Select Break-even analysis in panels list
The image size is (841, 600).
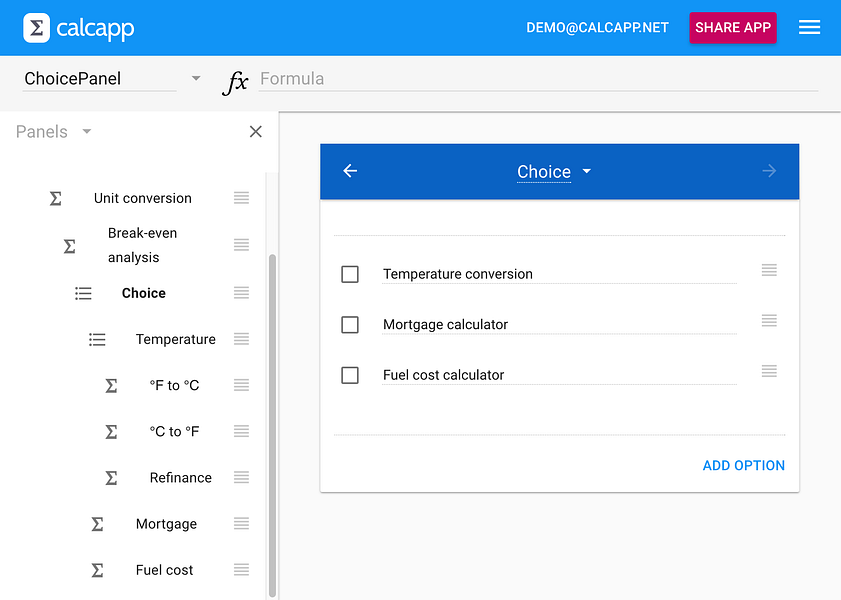(x=143, y=245)
